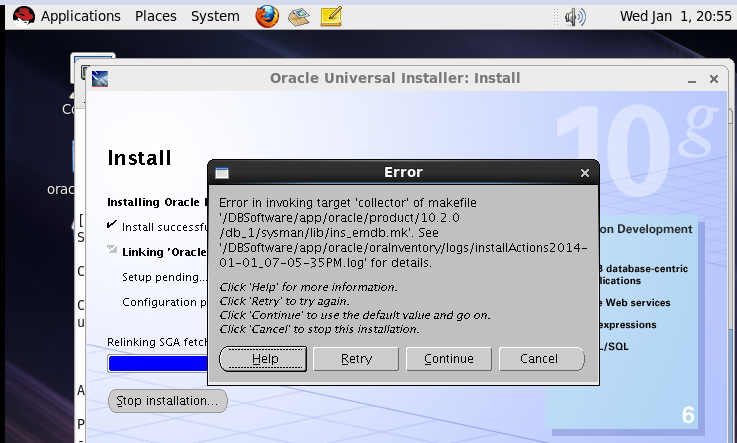
Task: Launch Firefox from the top panel
Action: coord(267,16)
